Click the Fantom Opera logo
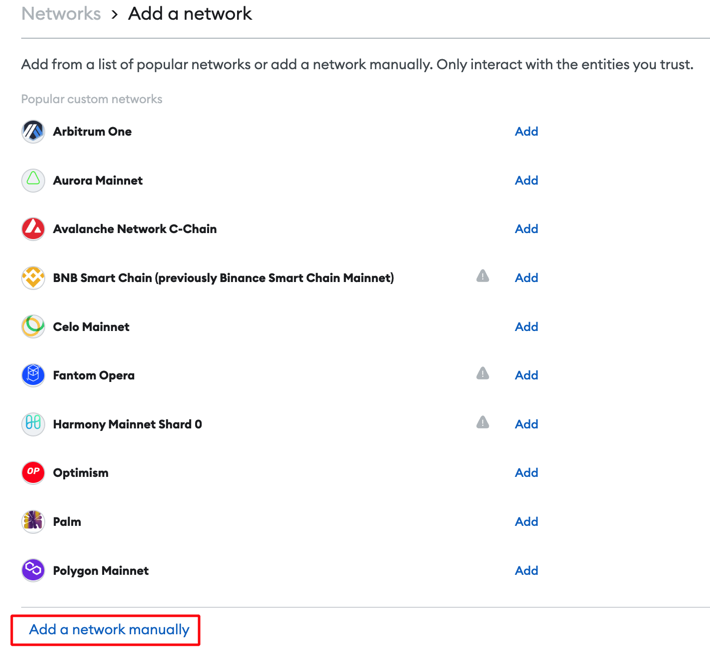Viewport: 712px width, 650px height. coord(33,375)
